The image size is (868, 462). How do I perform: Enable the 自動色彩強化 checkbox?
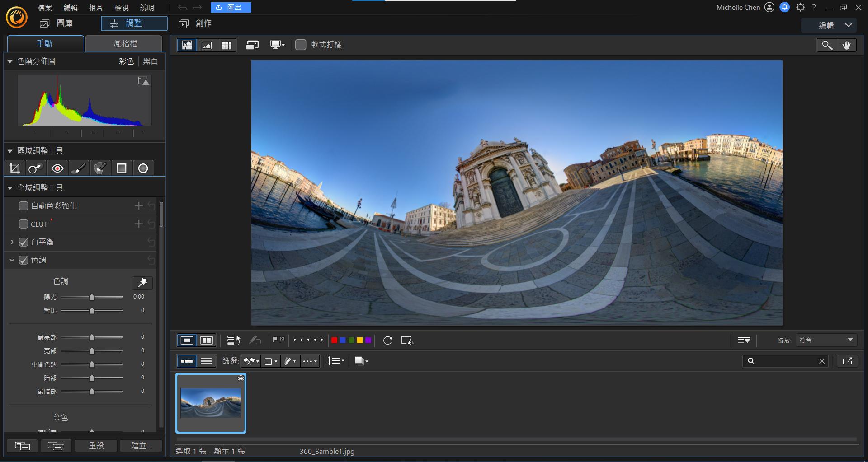[24, 206]
